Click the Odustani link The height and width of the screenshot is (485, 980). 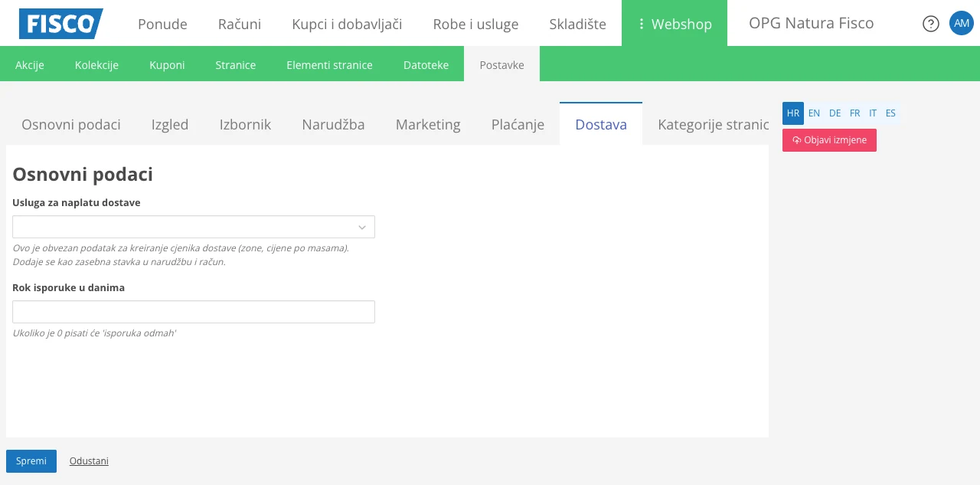coord(89,460)
